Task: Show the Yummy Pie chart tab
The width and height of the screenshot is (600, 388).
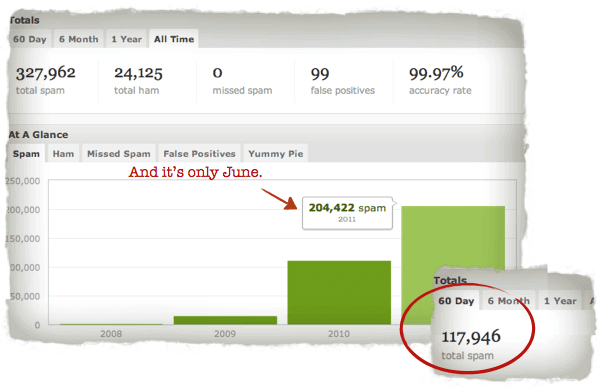Action: point(276,153)
